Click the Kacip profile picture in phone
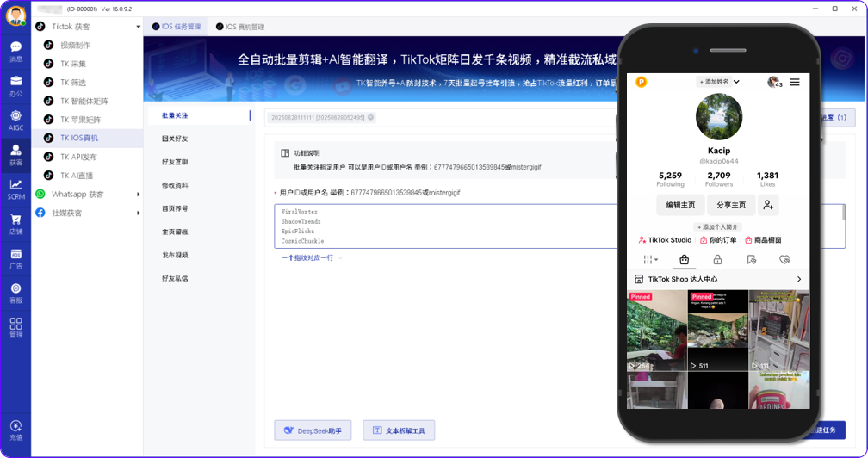 click(718, 116)
